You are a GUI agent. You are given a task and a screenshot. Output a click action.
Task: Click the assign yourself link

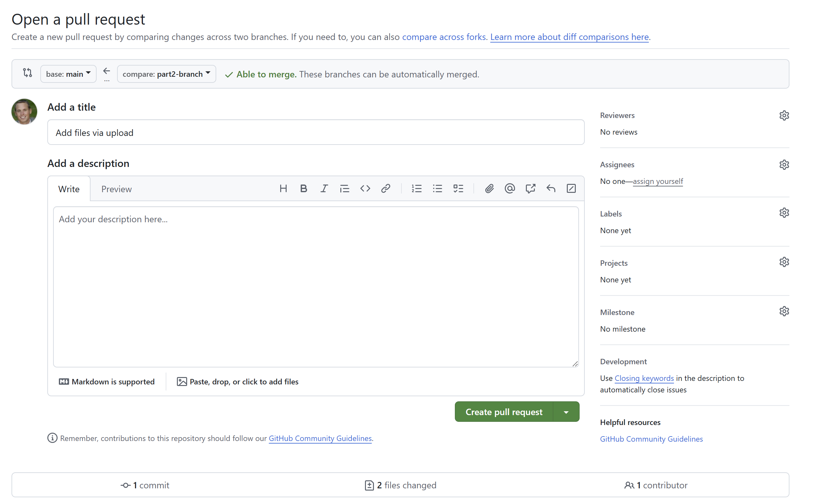657,181
